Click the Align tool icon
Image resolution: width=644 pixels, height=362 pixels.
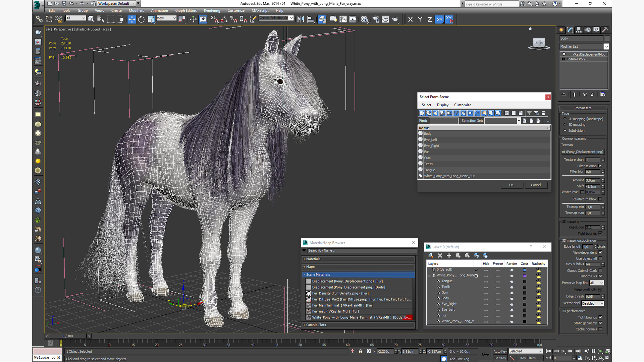coord(311,19)
